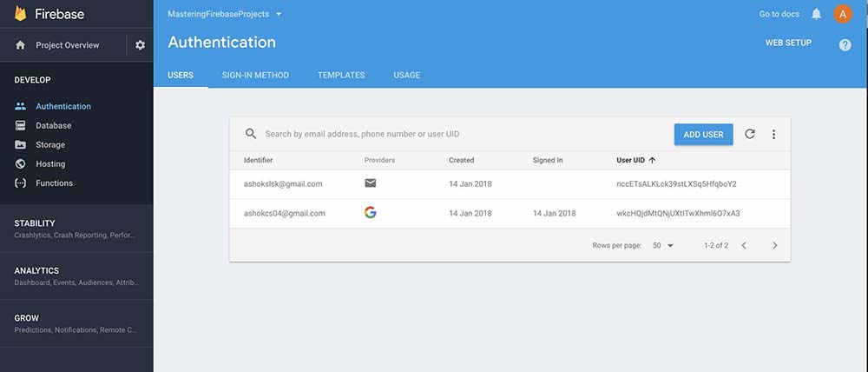Open the Go to docs link

click(779, 14)
